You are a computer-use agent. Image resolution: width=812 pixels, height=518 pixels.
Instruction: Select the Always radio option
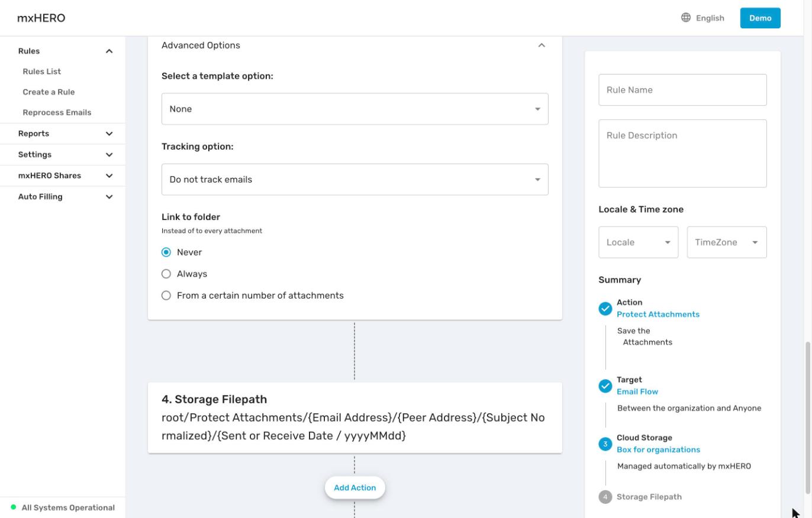point(166,274)
